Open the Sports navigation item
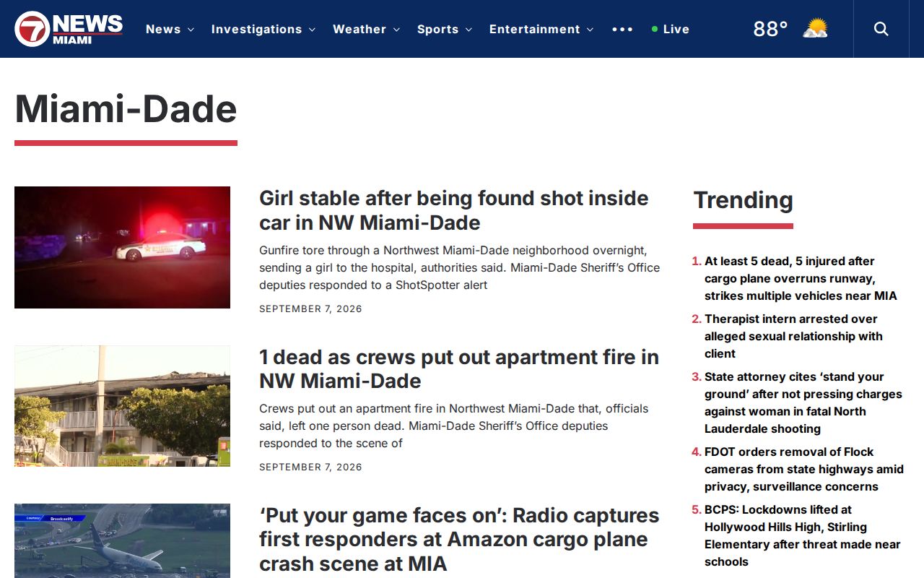 coord(437,29)
